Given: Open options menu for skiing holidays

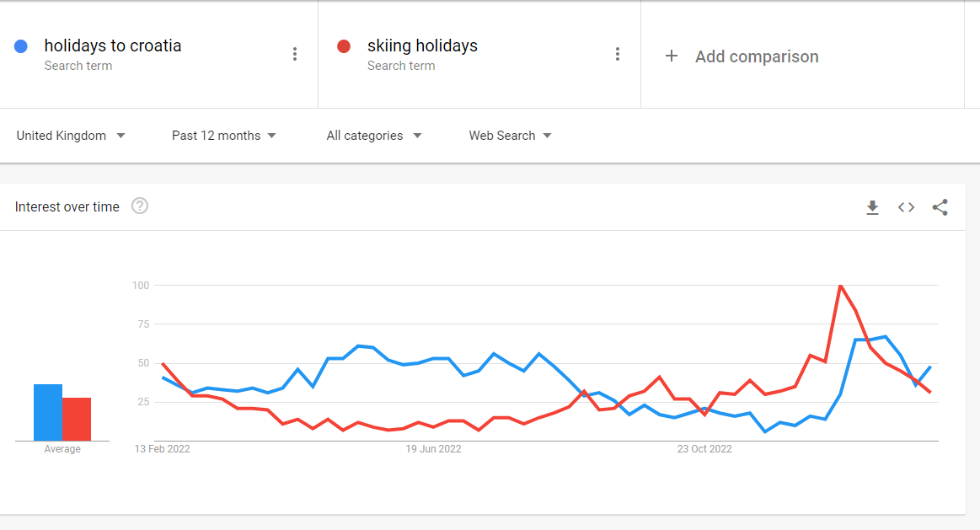Looking at the screenshot, I should (618, 55).
